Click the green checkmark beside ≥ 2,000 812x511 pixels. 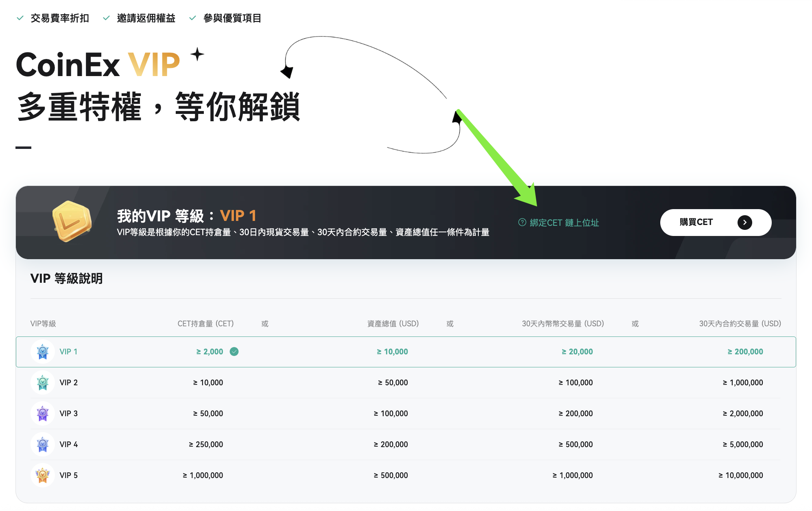[234, 352]
